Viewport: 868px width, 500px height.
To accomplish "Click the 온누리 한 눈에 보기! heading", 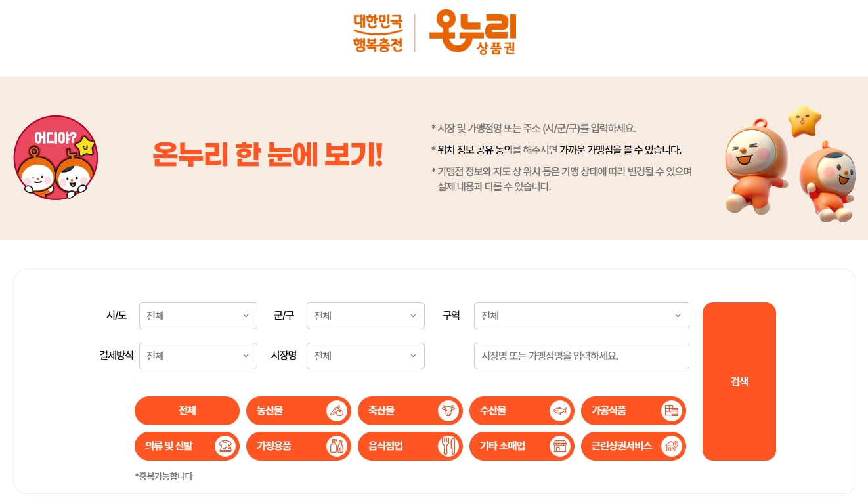I will point(267,155).
